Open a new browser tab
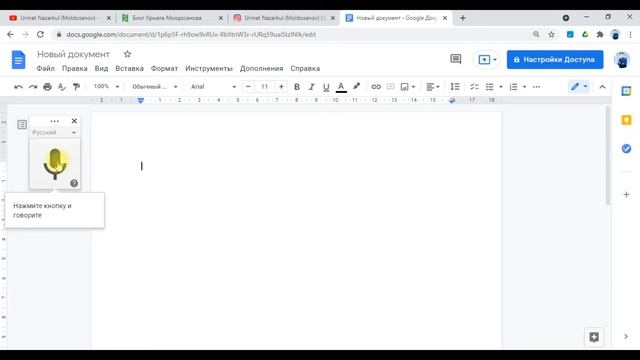This screenshot has height=360, width=640. click(462, 18)
